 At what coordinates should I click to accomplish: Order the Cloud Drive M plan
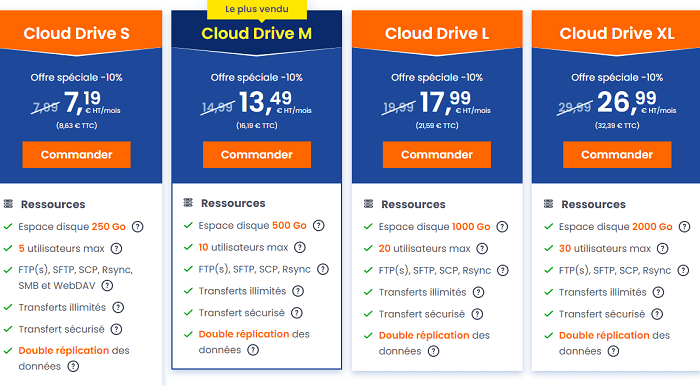(x=257, y=154)
